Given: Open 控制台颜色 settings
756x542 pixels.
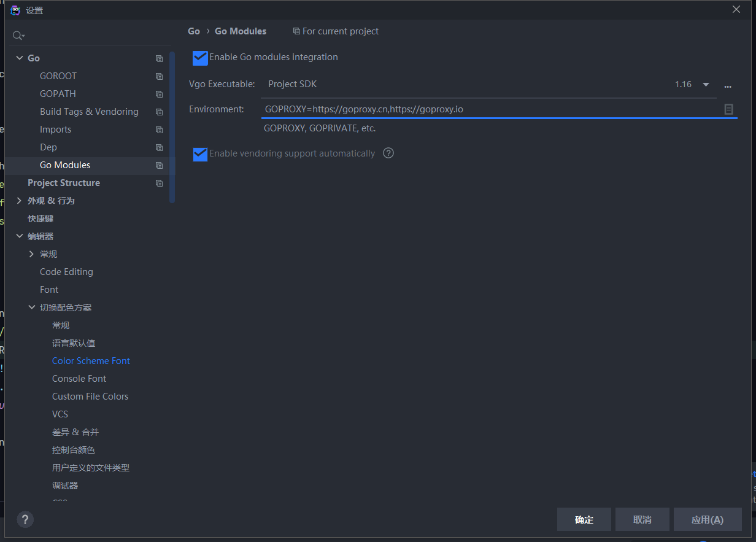Looking at the screenshot, I should click(74, 450).
